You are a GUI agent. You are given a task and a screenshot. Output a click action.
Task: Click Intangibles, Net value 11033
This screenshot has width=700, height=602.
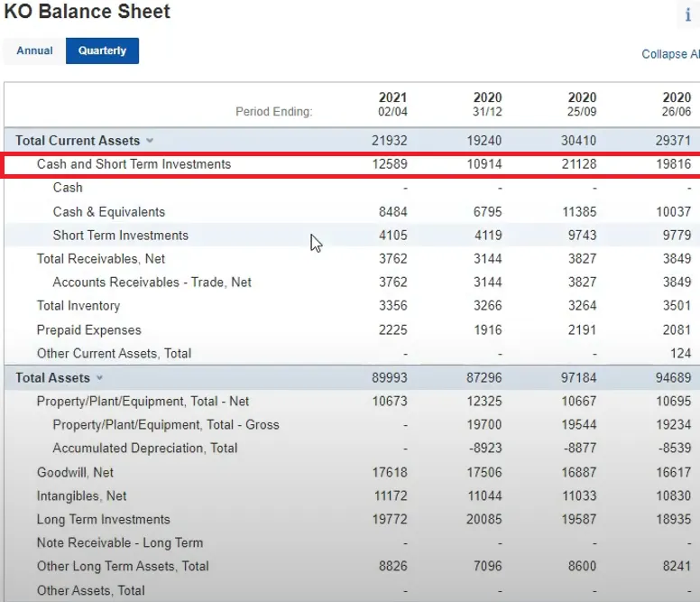(579, 496)
